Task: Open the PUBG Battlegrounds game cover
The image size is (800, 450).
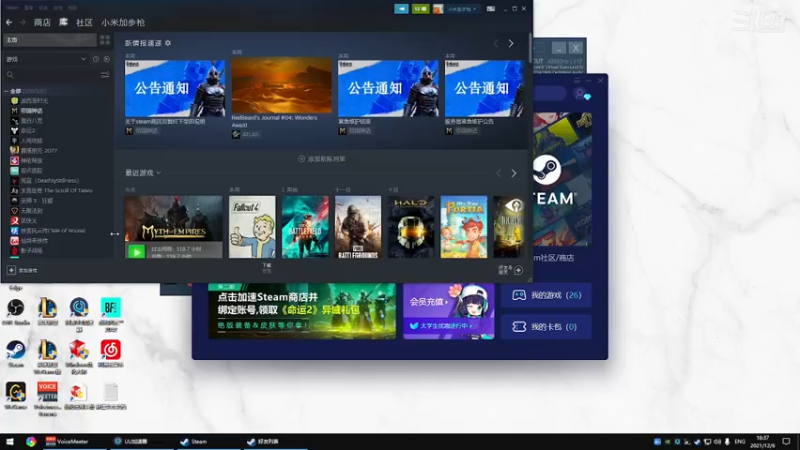Action: 358,227
